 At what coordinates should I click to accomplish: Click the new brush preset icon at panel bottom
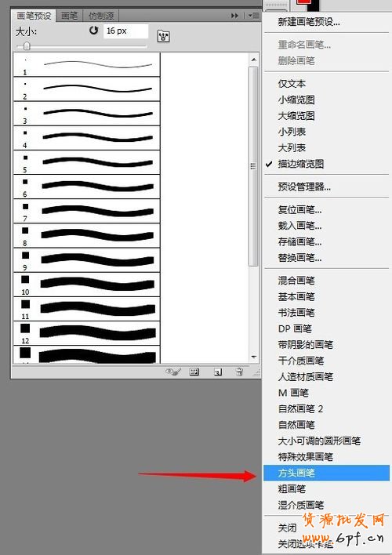pyautogui.click(x=218, y=372)
